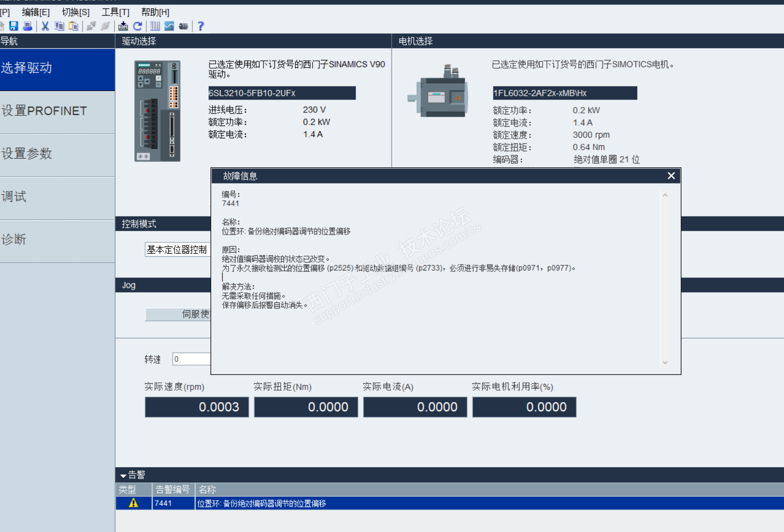Click the value box under 实际电机利用率(%)
The height and width of the screenshot is (532, 784).
[524, 407]
